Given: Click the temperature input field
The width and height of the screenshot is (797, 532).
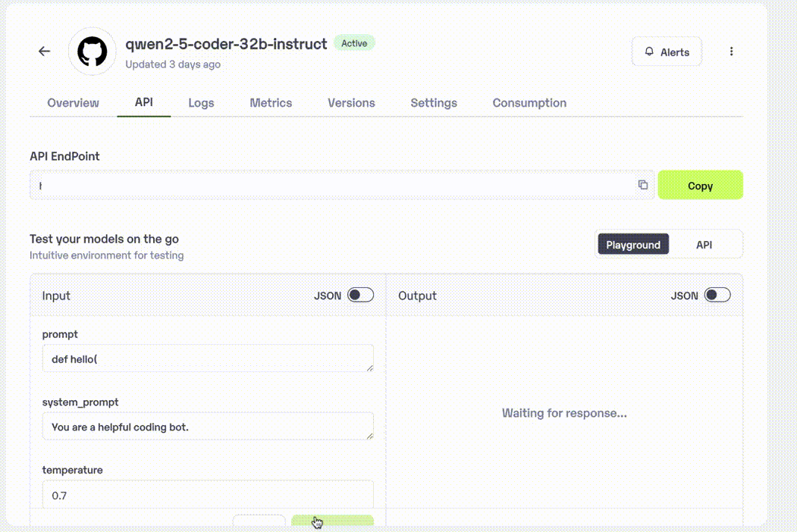Looking at the screenshot, I should (208, 494).
